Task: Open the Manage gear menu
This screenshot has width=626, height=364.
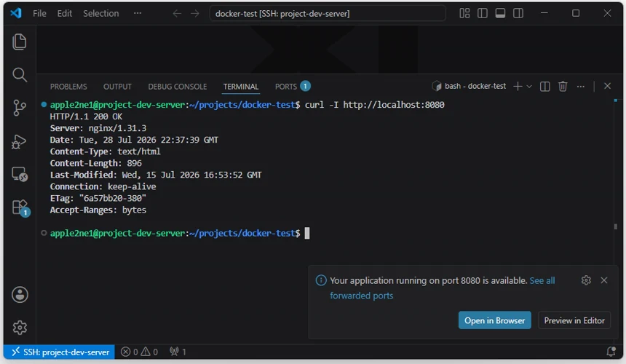Action: (x=20, y=328)
